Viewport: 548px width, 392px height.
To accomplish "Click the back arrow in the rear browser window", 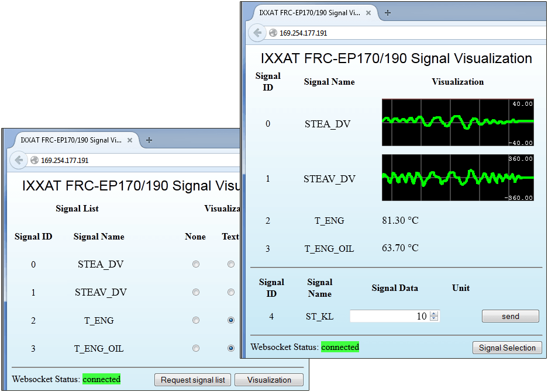I will [19, 160].
